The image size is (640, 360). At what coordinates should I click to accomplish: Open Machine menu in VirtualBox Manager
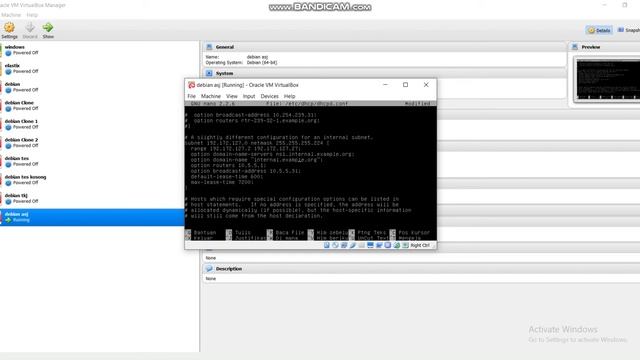pyautogui.click(x=11, y=15)
